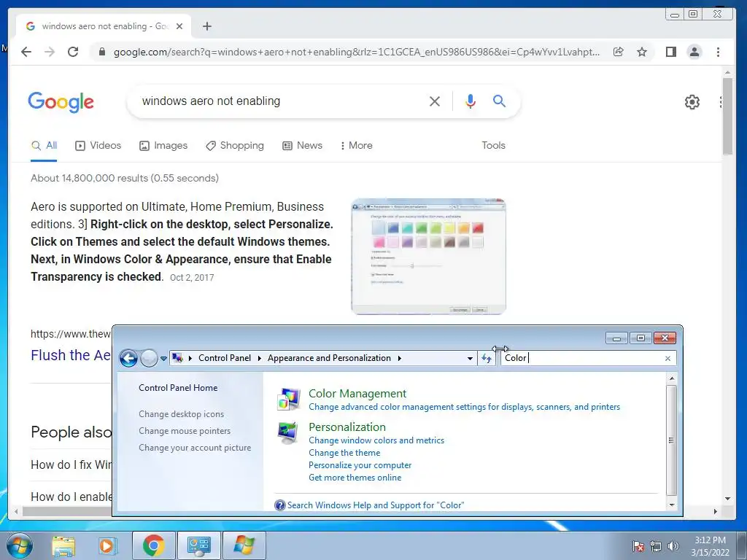The height and width of the screenshot is (560, 747).
Task: Open Action Center flag tray icon
Action: pyautogui.click(x=638, y=545)
